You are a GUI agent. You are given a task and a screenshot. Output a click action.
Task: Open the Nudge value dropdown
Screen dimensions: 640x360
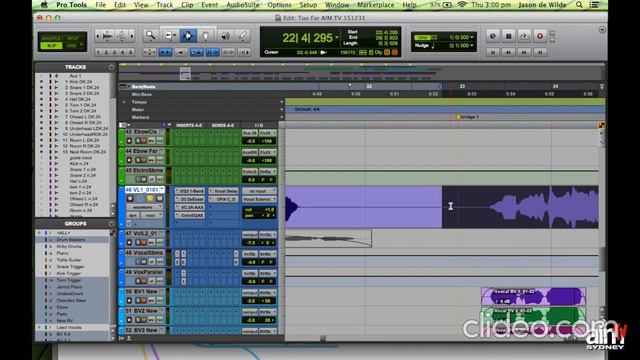(x=472, y=45)
